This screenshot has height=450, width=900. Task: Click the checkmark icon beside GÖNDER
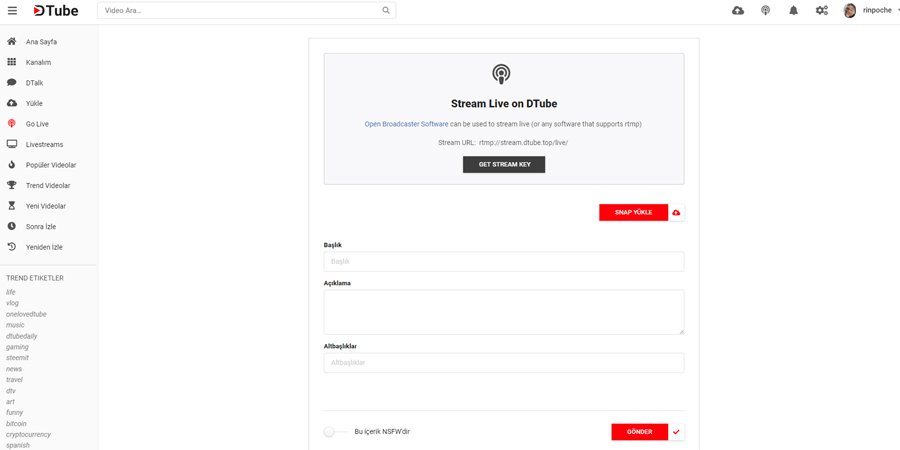point(676,432)
